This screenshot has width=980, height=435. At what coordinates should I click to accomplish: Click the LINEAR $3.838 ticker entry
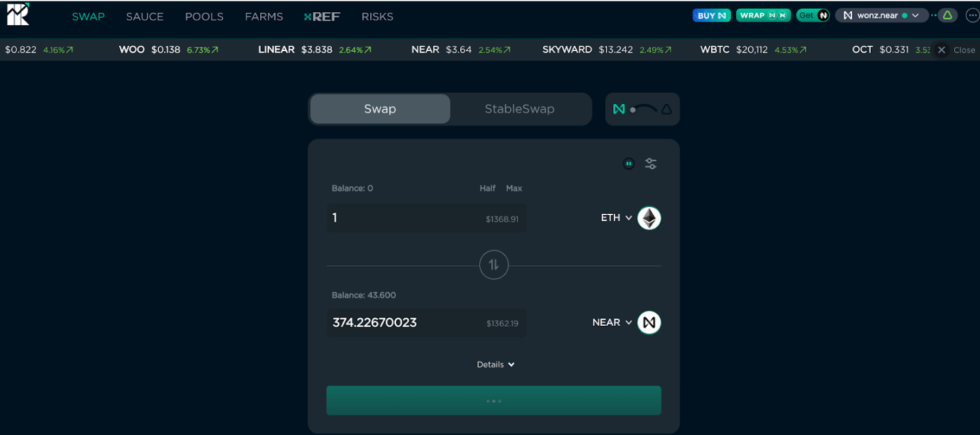(x=315, y=50)
